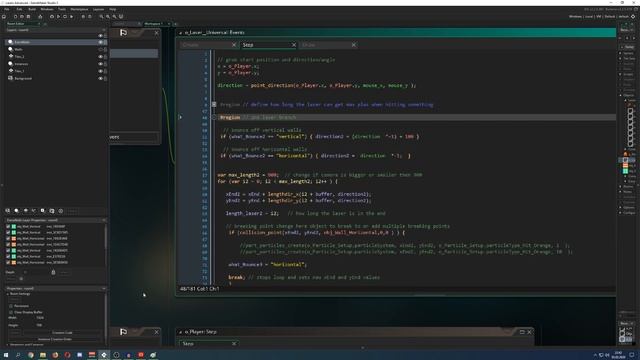This screenshot has height=360, width=640.
Task: Click the create tile layer icon
Action: pyautogui.click(x=26, y=211)
